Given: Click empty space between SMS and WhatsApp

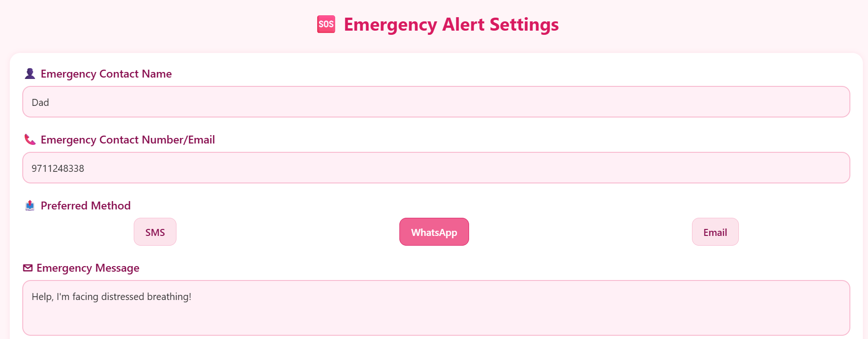Looking at the screenshot, I should pos(288,232).
